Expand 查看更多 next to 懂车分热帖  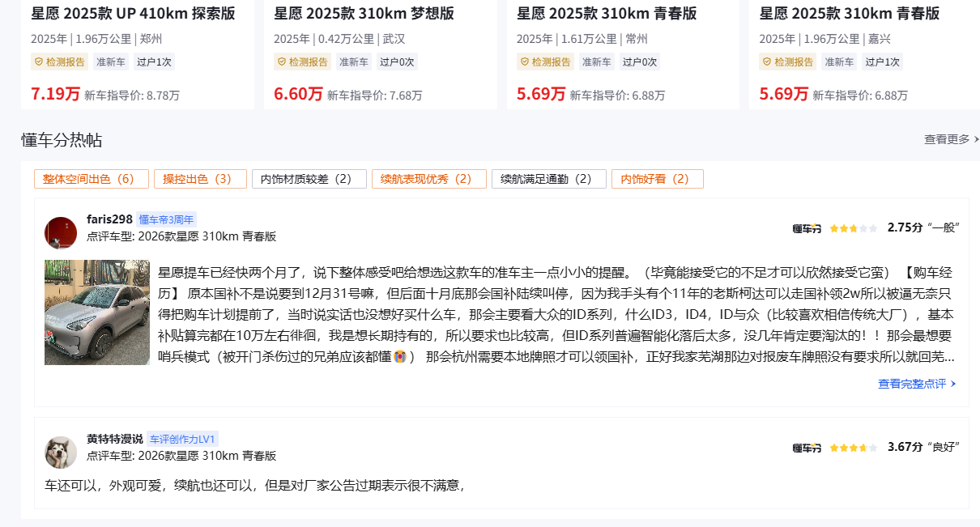[x=951, y=139]
